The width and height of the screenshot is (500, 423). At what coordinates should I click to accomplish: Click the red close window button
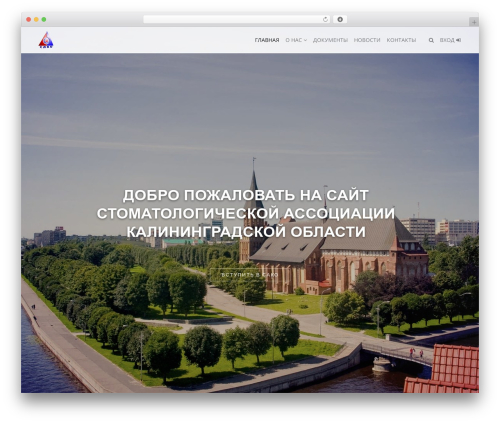coord(29,20)
